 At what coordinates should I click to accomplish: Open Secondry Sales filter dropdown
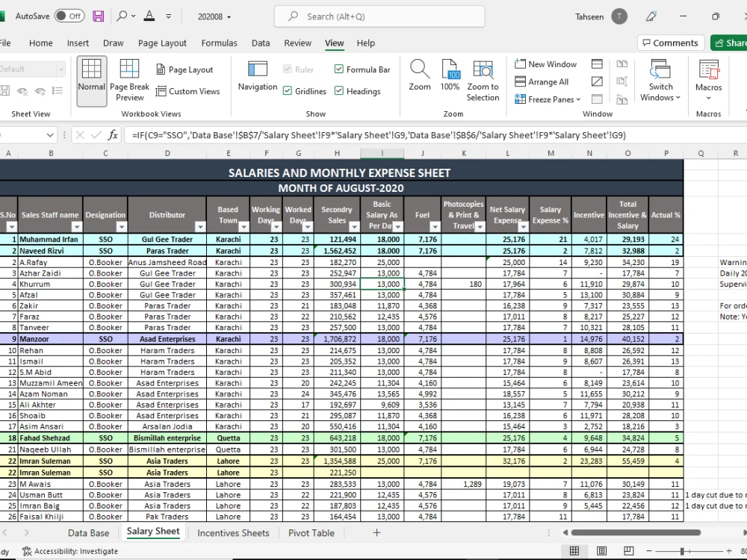[x=354, y=227]
